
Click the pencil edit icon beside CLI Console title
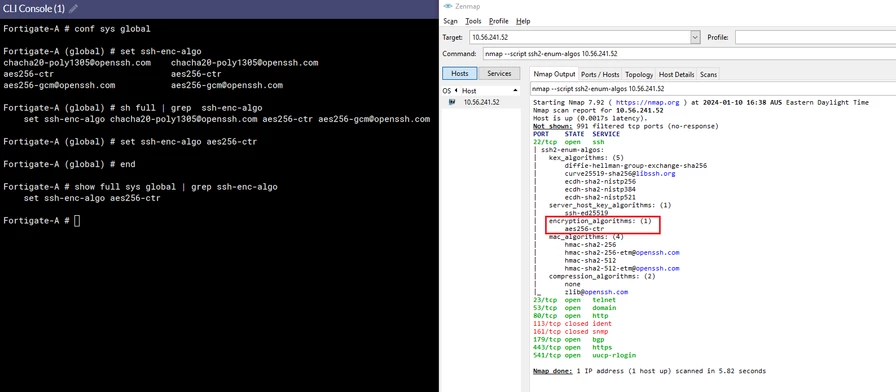pos(73,9)
